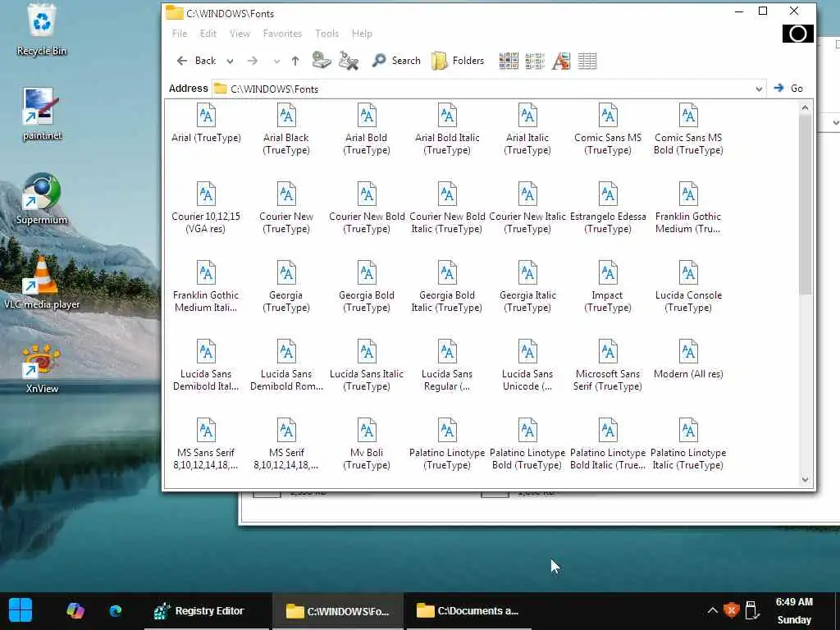840x630 pixels.
Task: Switch to Large Icons view
Action: click(509, 61)
